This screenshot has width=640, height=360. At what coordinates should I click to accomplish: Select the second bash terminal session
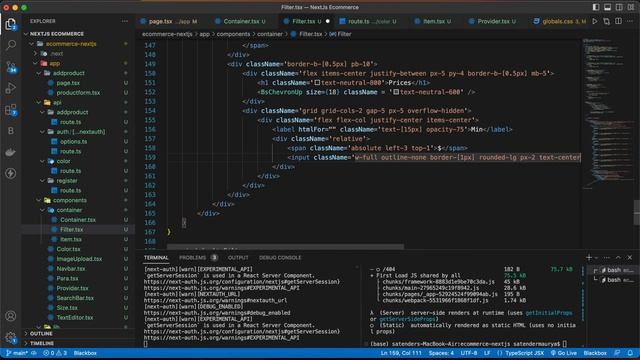pyautogui.click(x=614, y=280)
